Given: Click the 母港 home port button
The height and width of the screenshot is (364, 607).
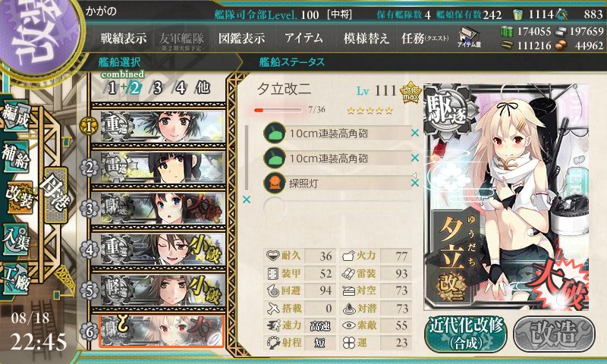Looking at the screenshot, I should [55, 195].
